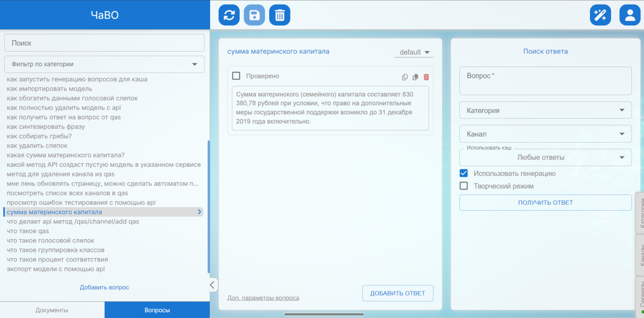Screen dimensions: 644x318
Task: Open the user profile icon
Action: coord(629,15)
